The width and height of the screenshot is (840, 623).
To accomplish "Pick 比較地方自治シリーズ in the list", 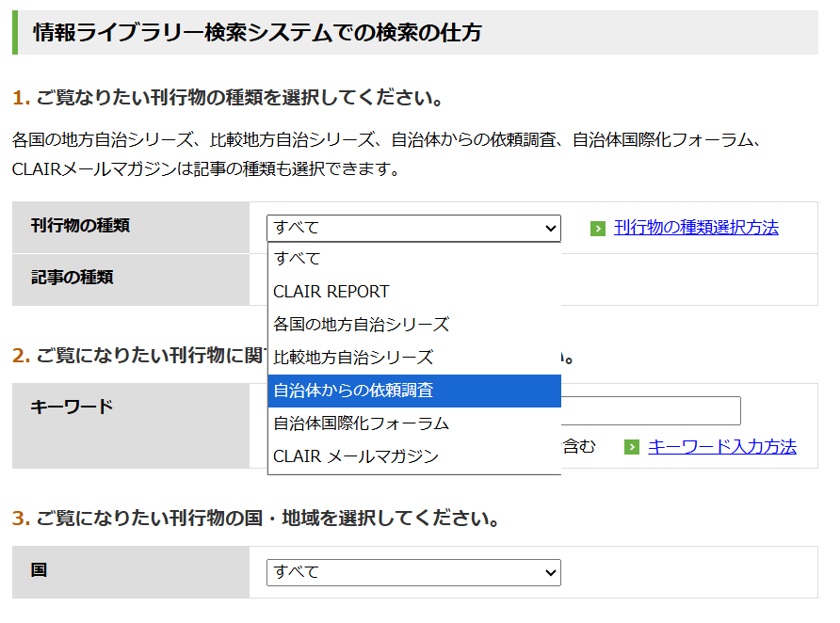I will pyautogui.click(x=353, y=358).
